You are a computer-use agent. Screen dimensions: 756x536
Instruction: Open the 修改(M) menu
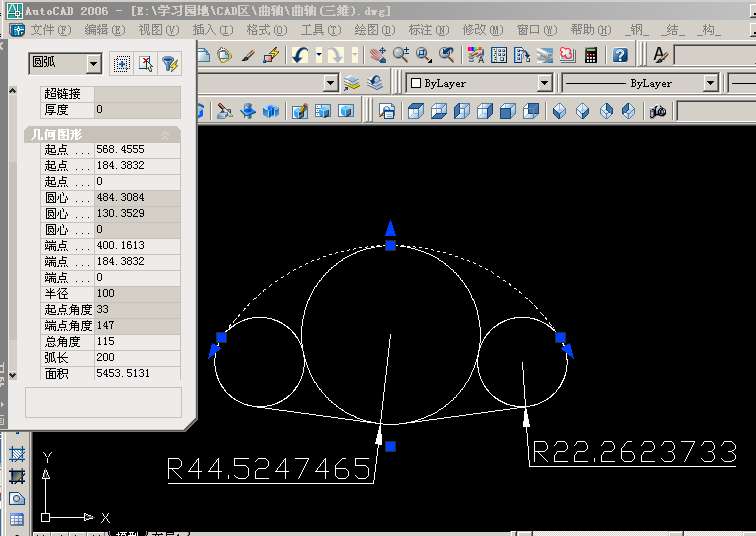coord(483,30)
